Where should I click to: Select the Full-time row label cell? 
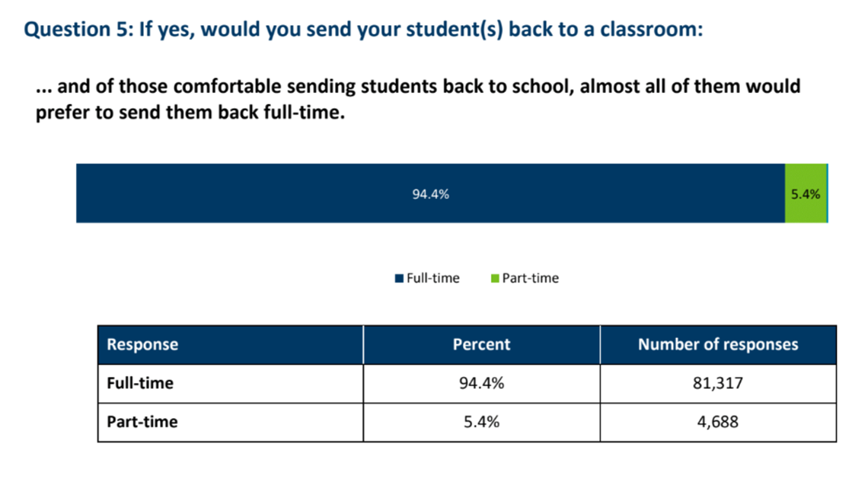pos(230,384)
